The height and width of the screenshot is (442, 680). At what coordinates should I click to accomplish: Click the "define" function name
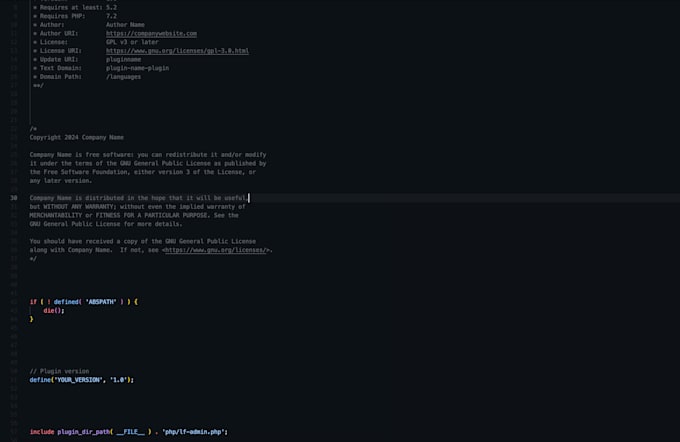pos(40,380)
